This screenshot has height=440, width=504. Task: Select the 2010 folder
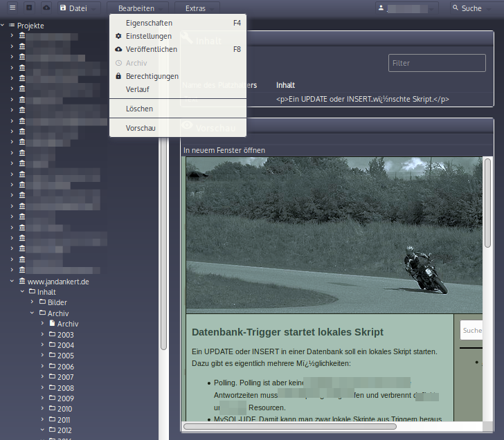click(x=64, y=409)
